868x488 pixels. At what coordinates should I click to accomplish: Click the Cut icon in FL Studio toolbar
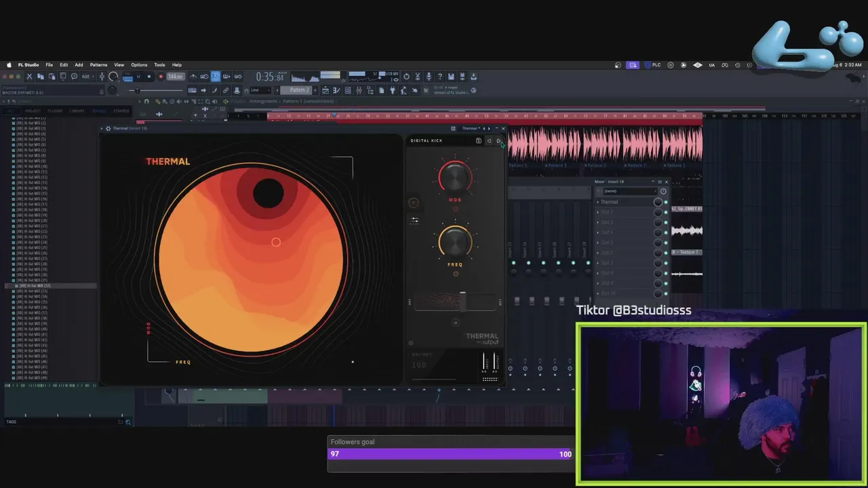(29, 77)
